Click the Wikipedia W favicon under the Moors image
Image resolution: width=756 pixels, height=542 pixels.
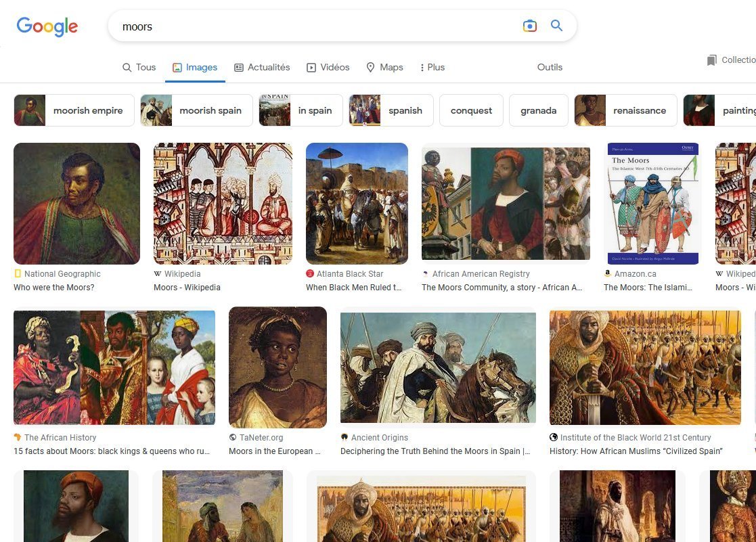click(x=158, y=273)
